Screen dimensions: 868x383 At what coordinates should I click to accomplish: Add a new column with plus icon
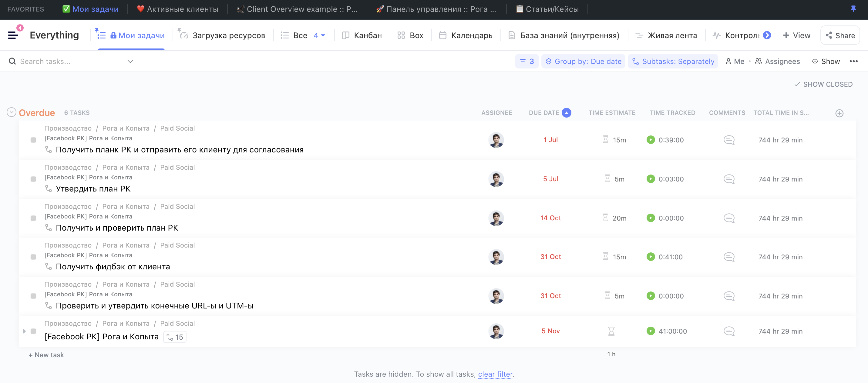[x=839, y=113]
